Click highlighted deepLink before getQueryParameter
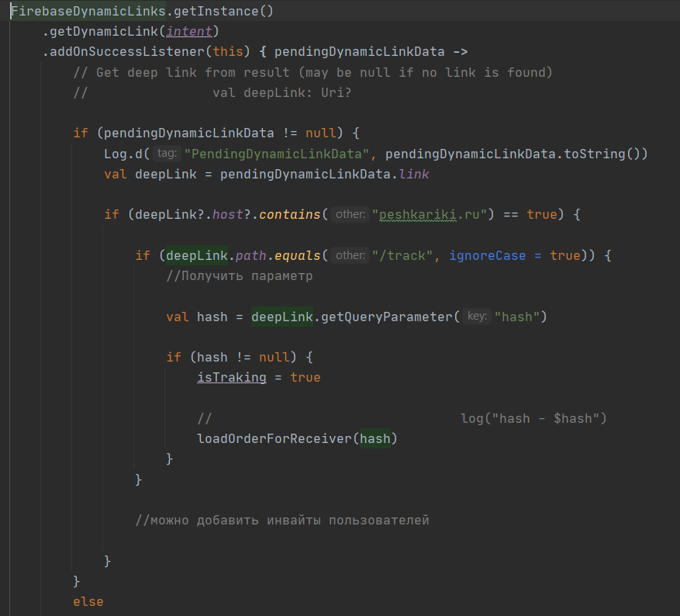The height and width of the screenshot is (616, 680). pos(282,317)
